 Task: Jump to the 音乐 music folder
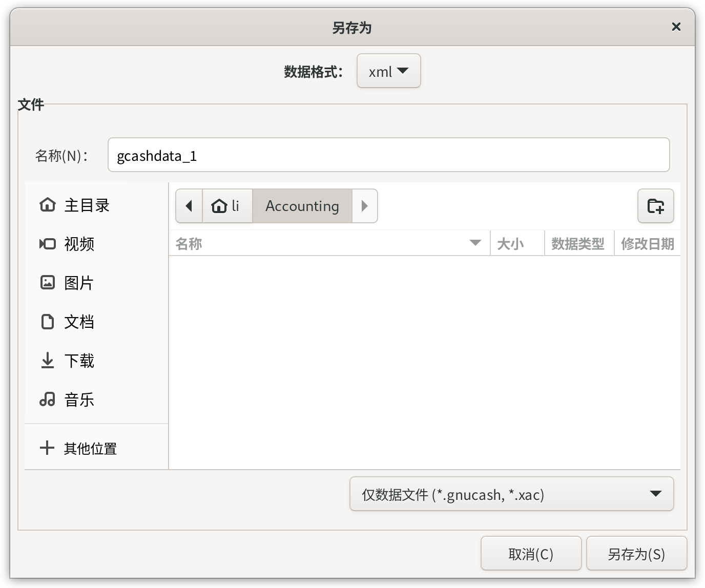[x=96, y=400]
